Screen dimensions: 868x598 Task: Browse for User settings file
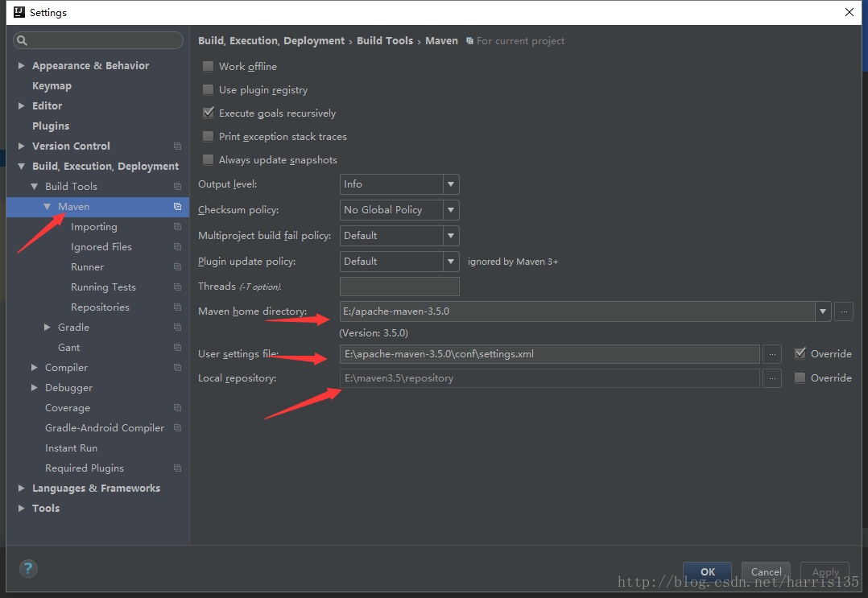(772, 354)
